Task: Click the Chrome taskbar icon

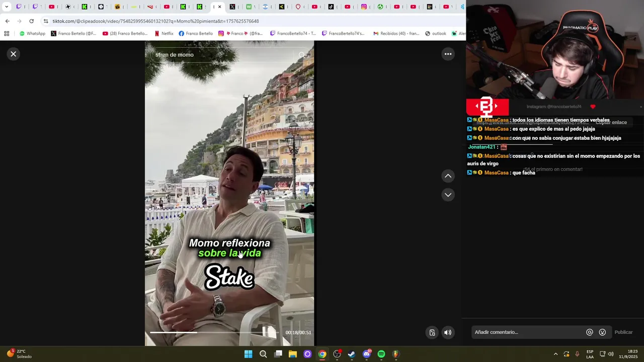Action: click(x=322, y=354)
